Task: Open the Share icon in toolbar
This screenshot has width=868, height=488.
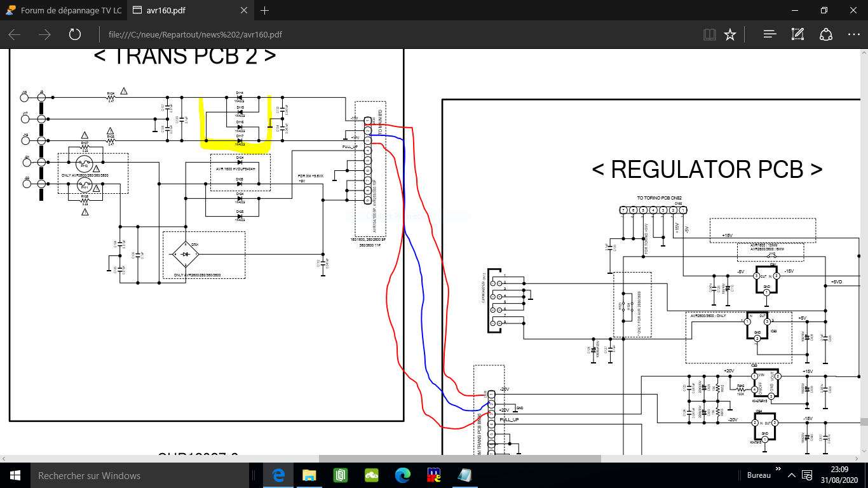Action: tap(825, 34)
